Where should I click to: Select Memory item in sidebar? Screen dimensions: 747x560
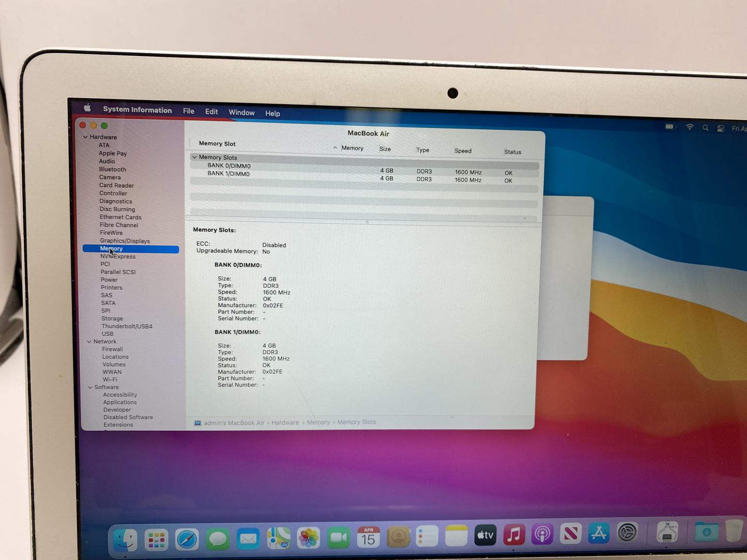131,249
